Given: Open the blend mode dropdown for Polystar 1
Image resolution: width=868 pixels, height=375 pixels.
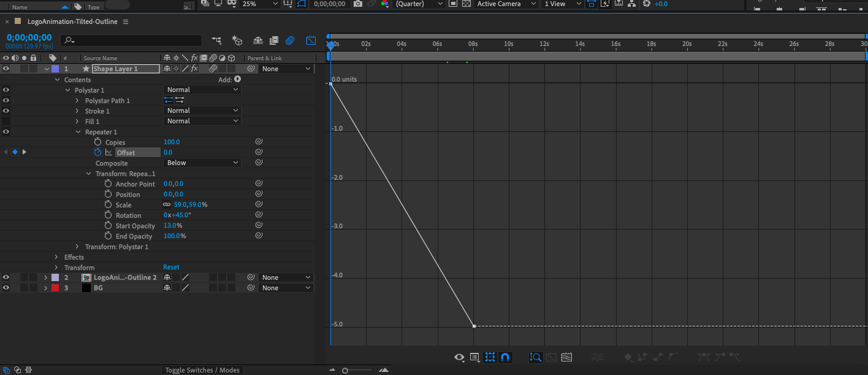Looking at the screenshot, I should click(x=202, y=90).
